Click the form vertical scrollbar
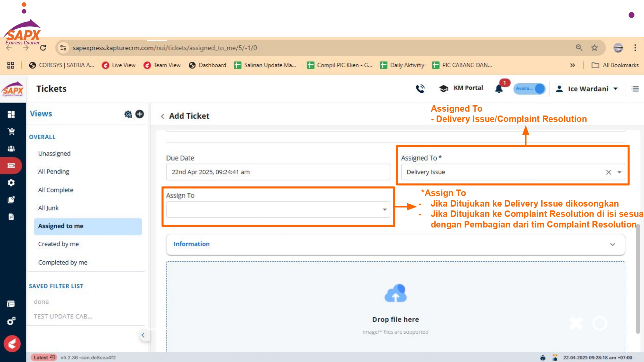The width and height of the screenshot is (644, 362). point(638,279)
